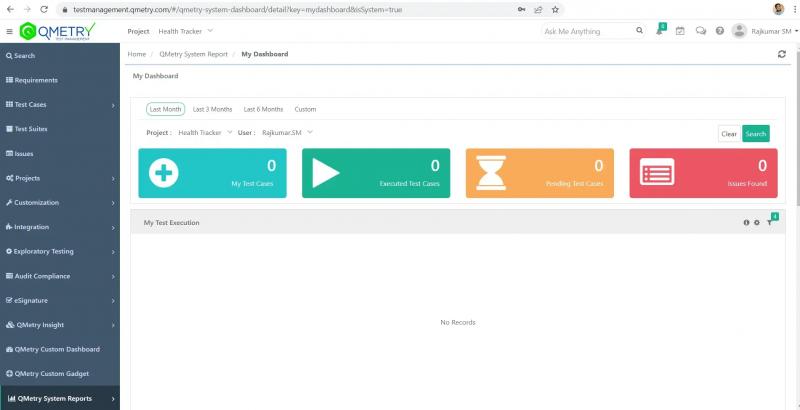Open the browser profile avatar
800x410 pixels.
coord(779,9)
